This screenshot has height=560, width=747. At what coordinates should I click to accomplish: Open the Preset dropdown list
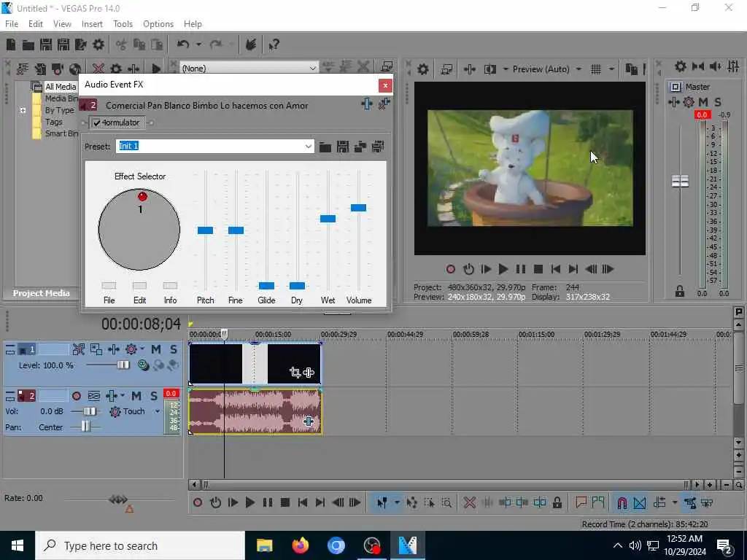(x=309, y=146)
